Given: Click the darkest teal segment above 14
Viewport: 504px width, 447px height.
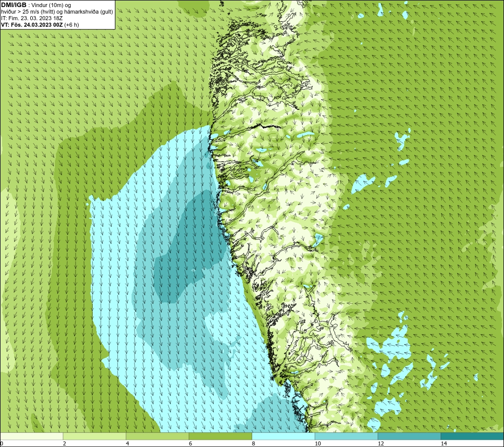Looking at the screenshot, I should [x=473, y=436].
